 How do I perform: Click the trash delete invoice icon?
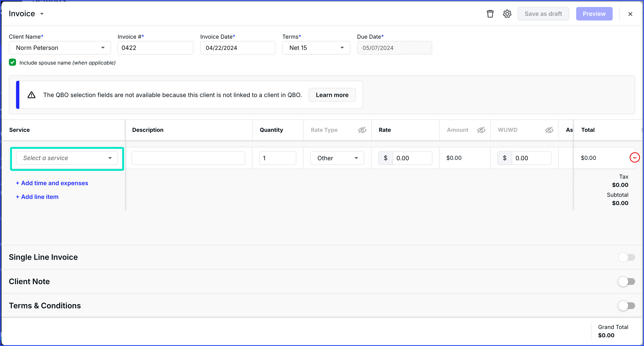point(490,14)
